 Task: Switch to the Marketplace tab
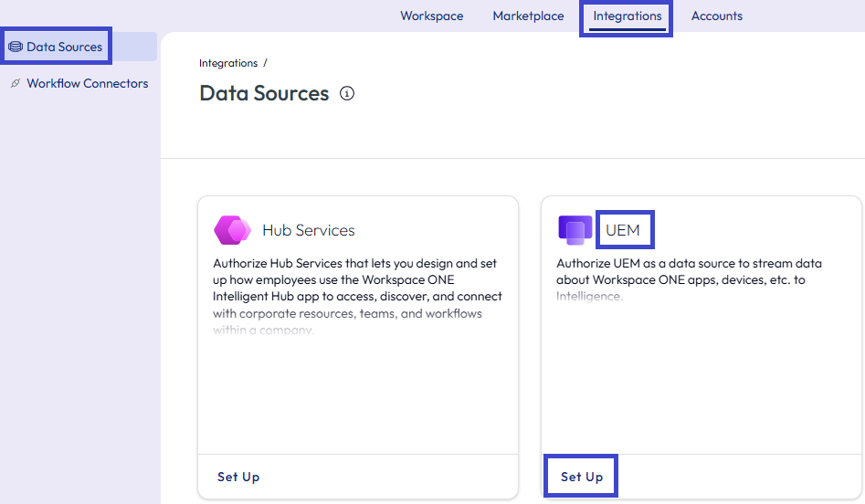click(528, 16)
